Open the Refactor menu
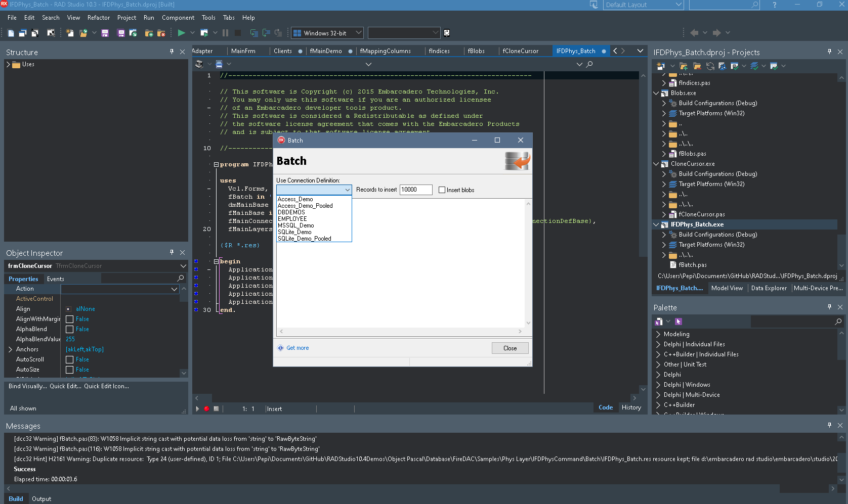848x504 pixels. click(99, 18)
